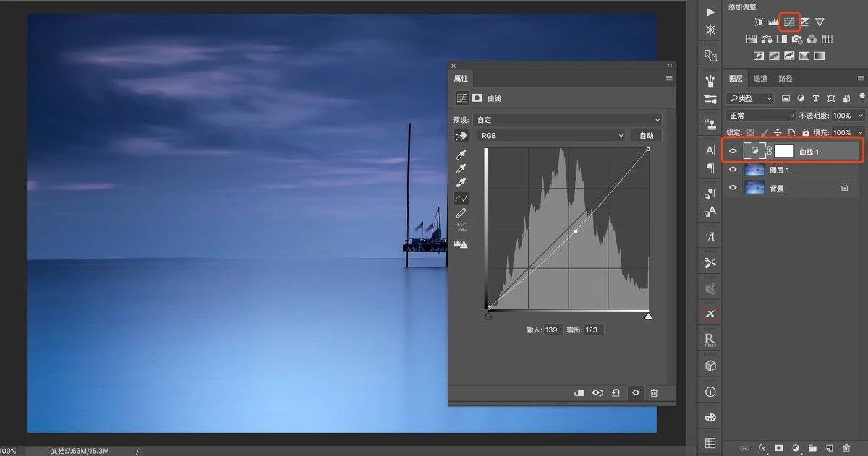Toggle Curves layer visibility in Properties panel
Viewport: 868px width, 456px height.
tap(635, 392)
